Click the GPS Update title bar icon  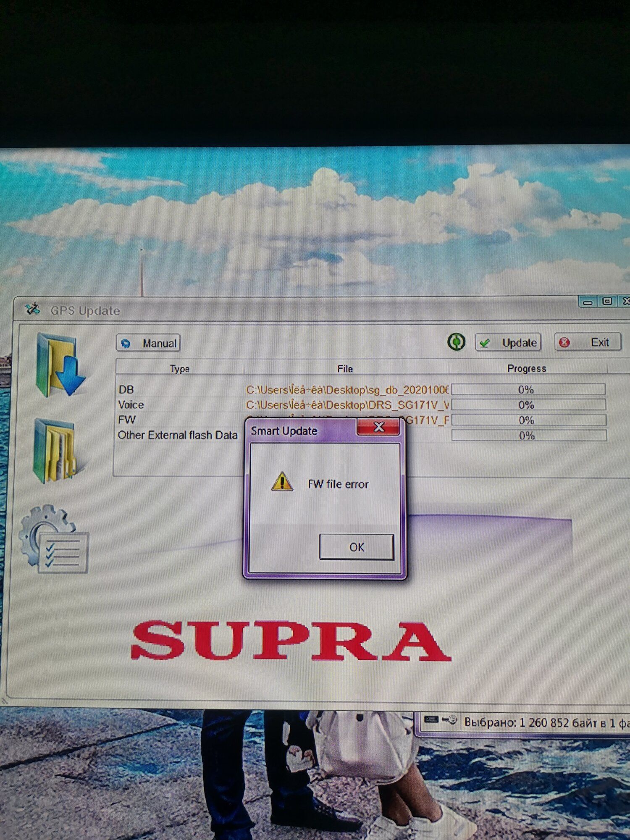point(32,310)
